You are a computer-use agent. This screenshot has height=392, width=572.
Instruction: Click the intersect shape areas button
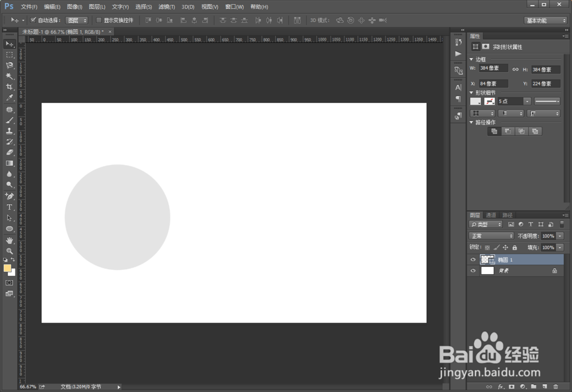(521, 131)
